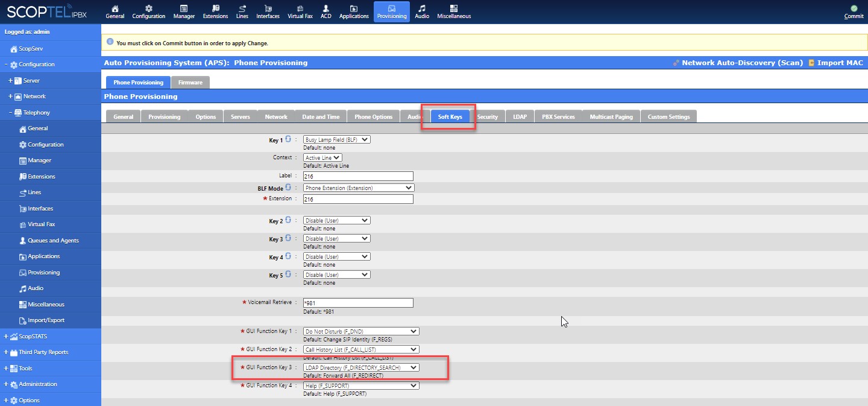Open Virtual Fax in the top toolbar
The height and width of the screenshot is (406, 868).
point(300,11)
